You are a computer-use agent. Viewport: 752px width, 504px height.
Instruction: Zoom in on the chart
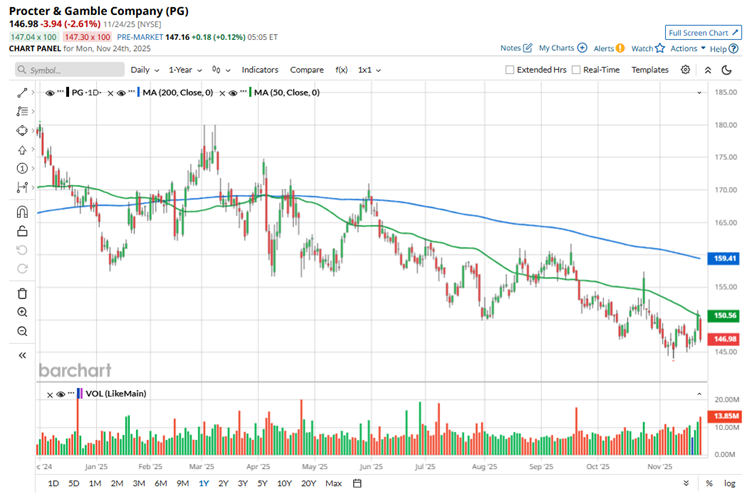(x=22, y=312)
